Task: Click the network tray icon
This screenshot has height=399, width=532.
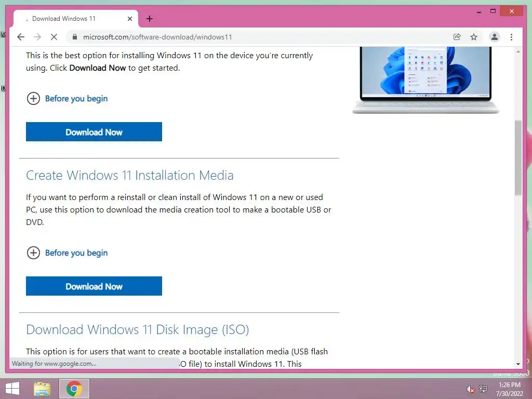Action: pyautogui.click(x=483, y=389)
